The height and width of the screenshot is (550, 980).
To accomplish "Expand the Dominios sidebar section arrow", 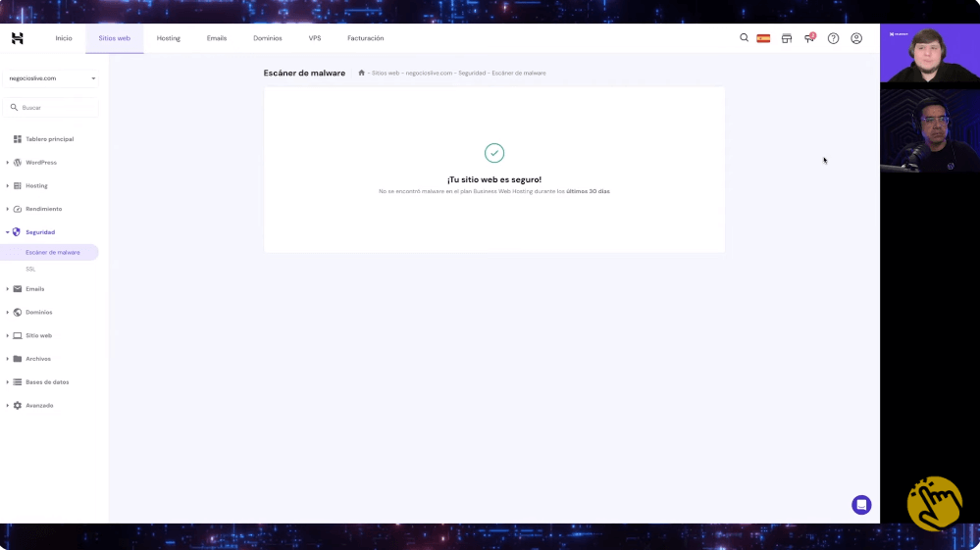I will tap(8, 312).
